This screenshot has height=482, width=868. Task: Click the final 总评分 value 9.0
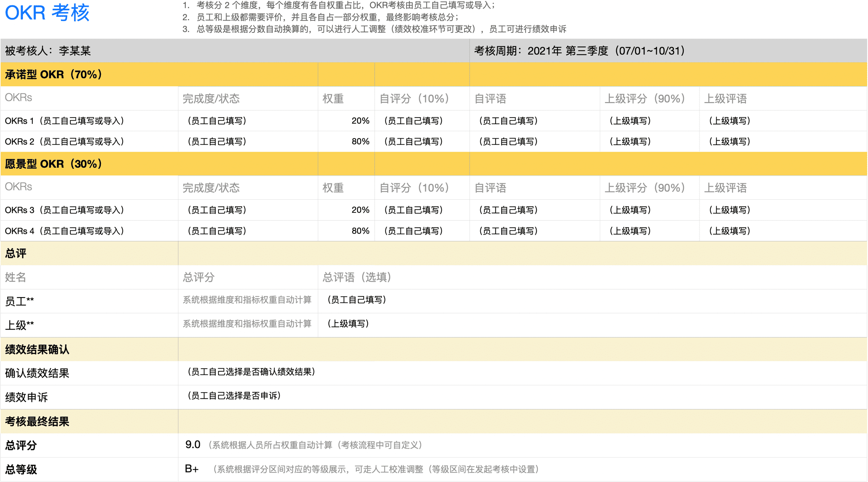pos(193,445)
